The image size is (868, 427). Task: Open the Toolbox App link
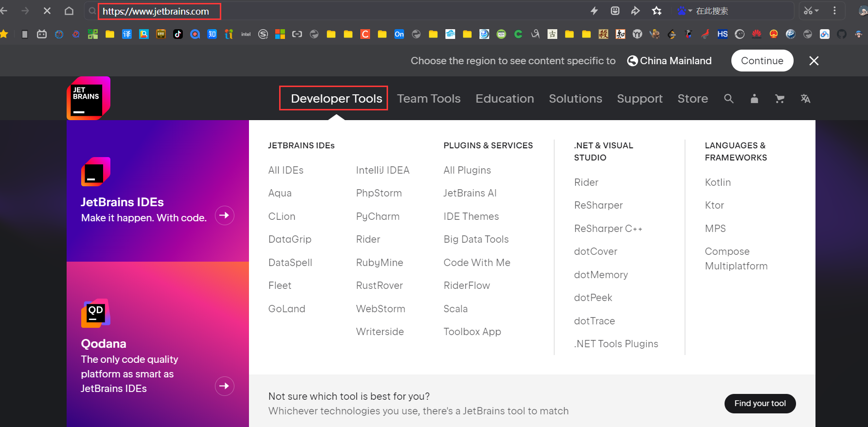click(x=472, y=332)
